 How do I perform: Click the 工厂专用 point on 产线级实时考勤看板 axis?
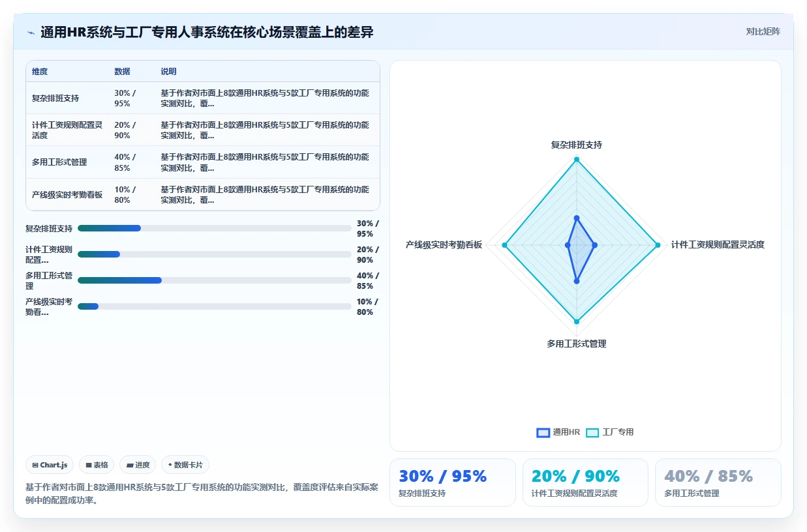[504, 245]
